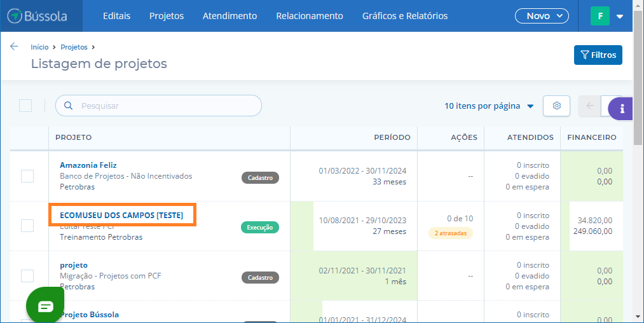Image resolution: width=644 pixels, height=323 pixels.
Task: Check the projeto row checkbox
Action: click(27, 276)
